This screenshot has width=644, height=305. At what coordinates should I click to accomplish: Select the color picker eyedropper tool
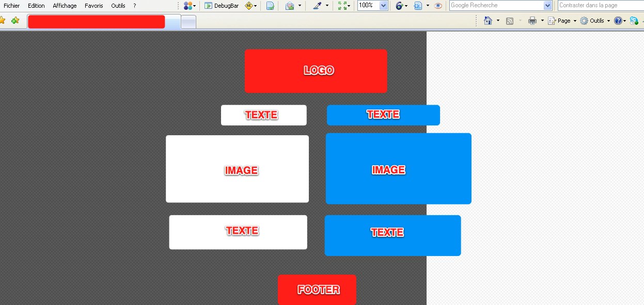pos(317,6)
